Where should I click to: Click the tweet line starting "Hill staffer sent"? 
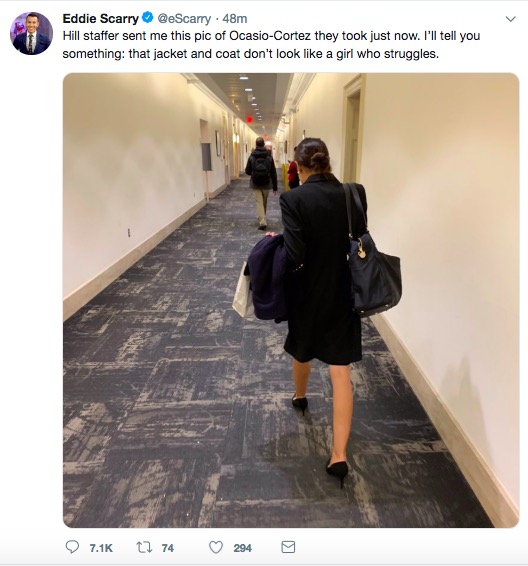click(x=271, y=36)
